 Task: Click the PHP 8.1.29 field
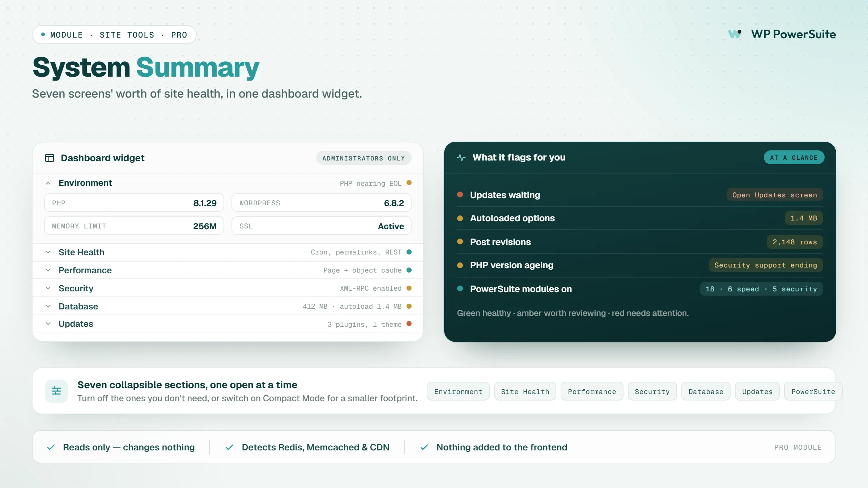[x=134, y=203]
